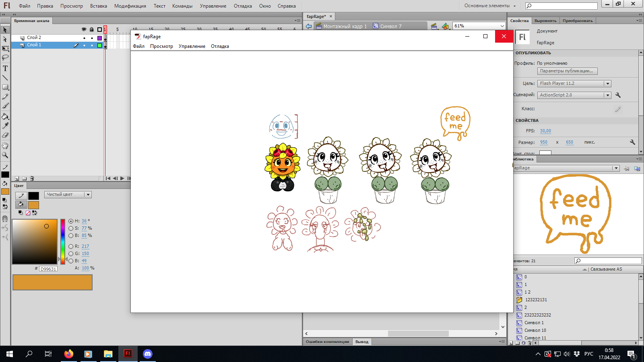Click the Edit Symbols icon

pyautogui.click(x=446, y=26)
